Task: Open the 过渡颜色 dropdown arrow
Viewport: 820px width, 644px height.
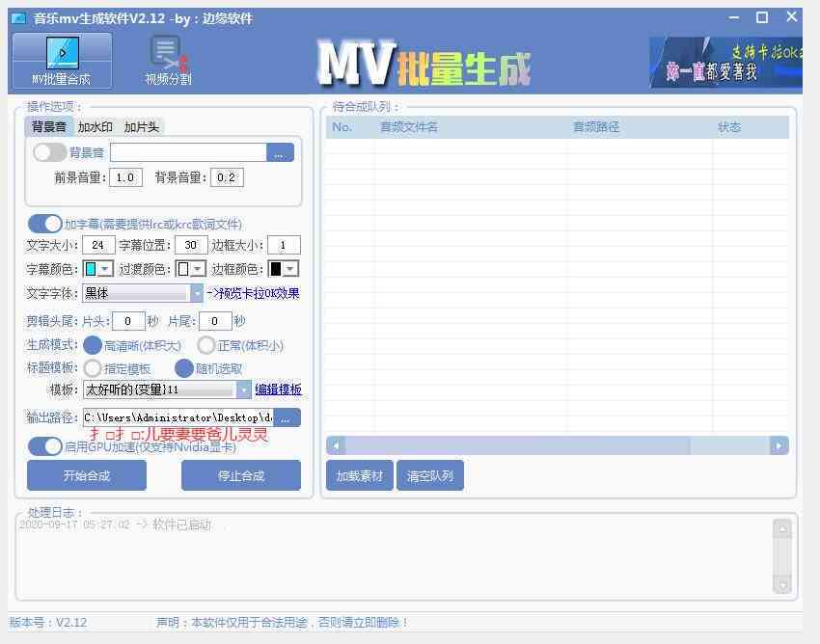Action: (x=198, y=269)
